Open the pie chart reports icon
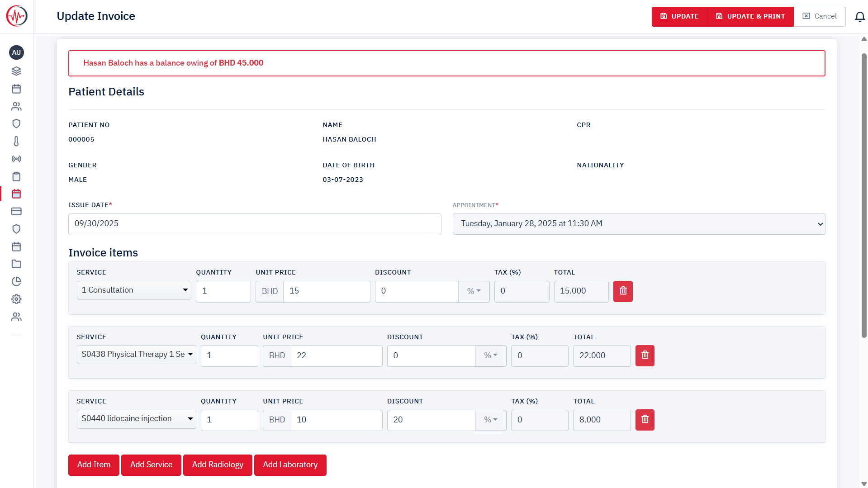Viewport: 868px width, 488px height. coord(16,281)
